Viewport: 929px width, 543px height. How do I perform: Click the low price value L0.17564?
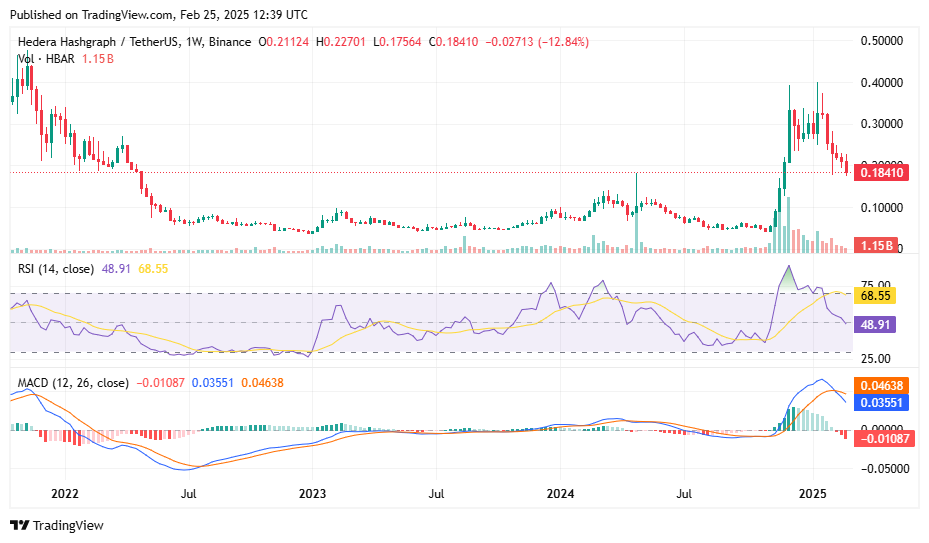click(397, 42)
